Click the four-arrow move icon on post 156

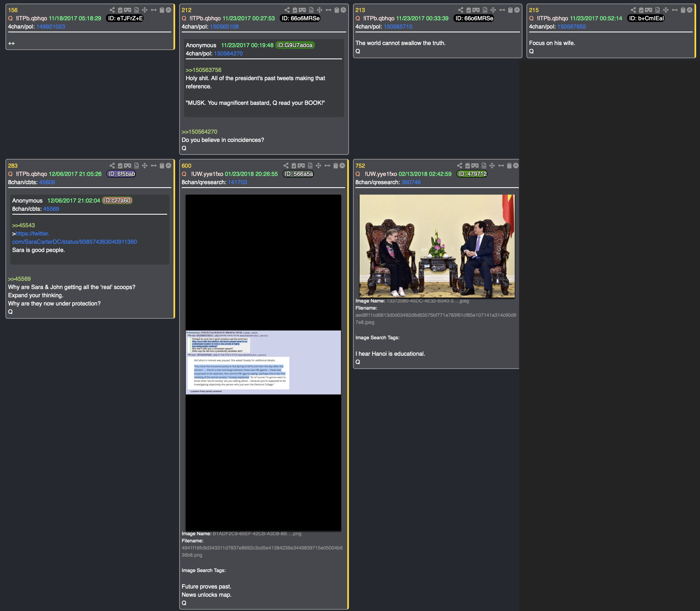pyautogui.click(x=145, y=10)
